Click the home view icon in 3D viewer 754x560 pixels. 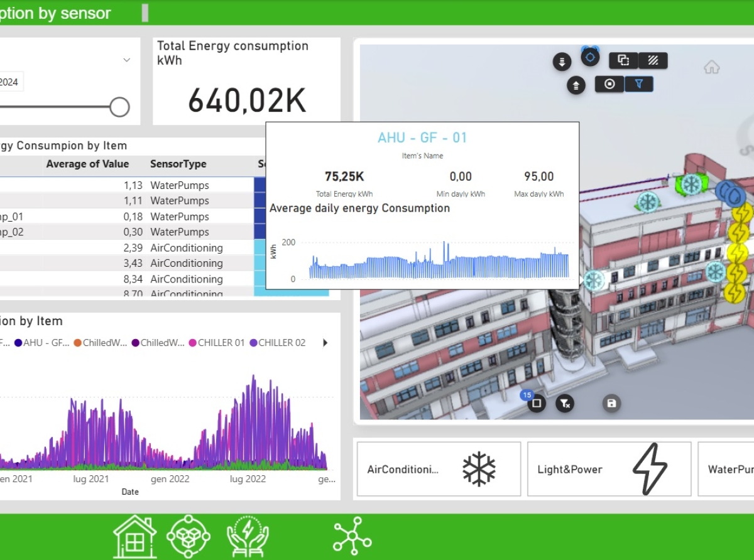point(711,67)
